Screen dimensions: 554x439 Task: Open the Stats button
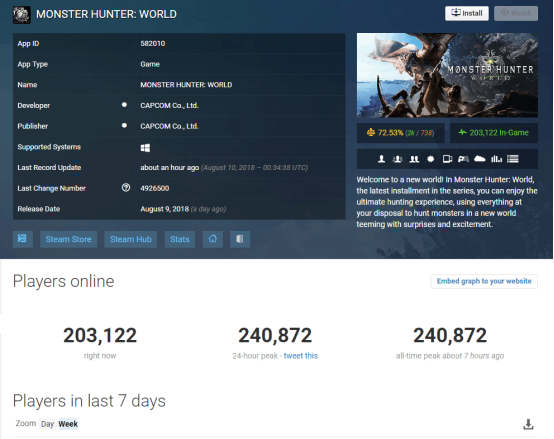pos(180,239)
